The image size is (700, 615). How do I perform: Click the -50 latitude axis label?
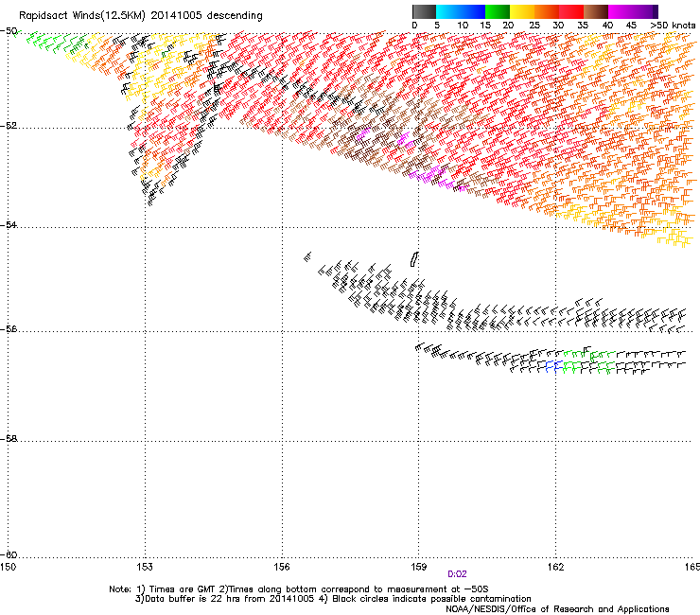9,31
